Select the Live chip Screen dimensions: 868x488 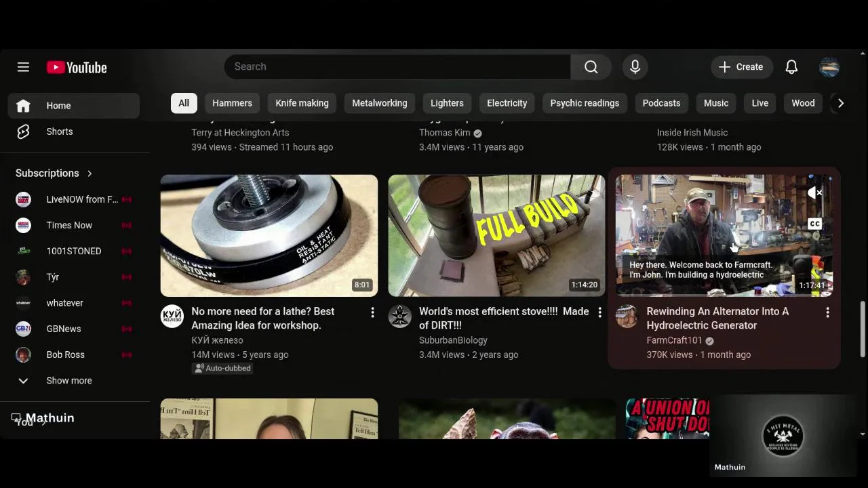click(760, 103)
